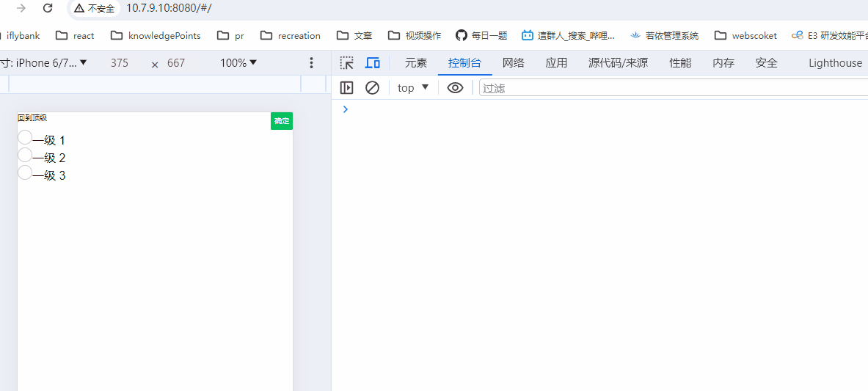Click the 过滤 filter field
This screenshot has height=391, width=868.
673,87
